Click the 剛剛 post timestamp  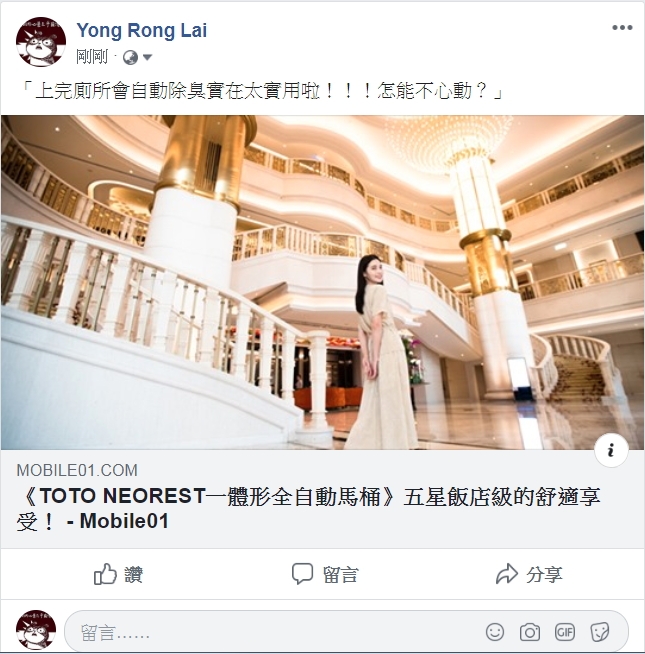tap(92, 57)
